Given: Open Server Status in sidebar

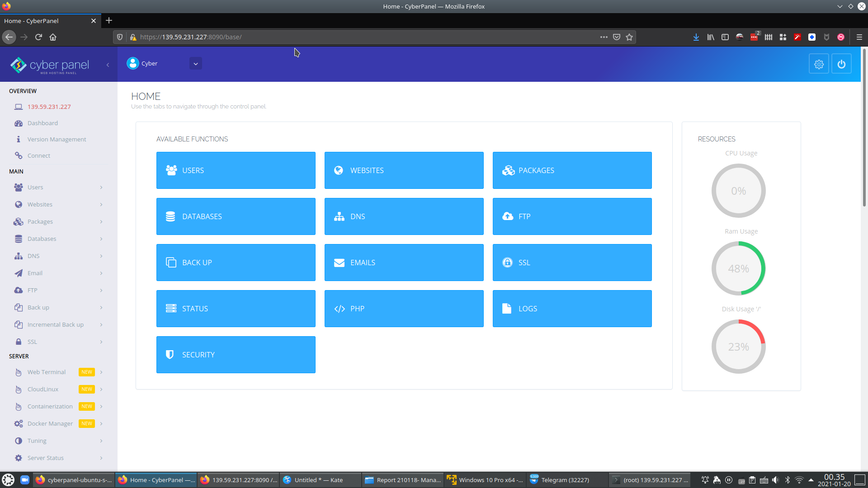Looking at the screenshot, I should click(59, 458).
